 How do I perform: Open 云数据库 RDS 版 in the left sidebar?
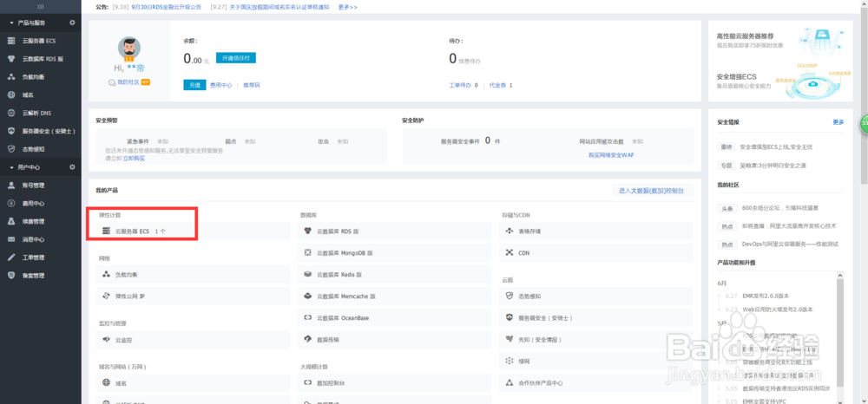41,59
